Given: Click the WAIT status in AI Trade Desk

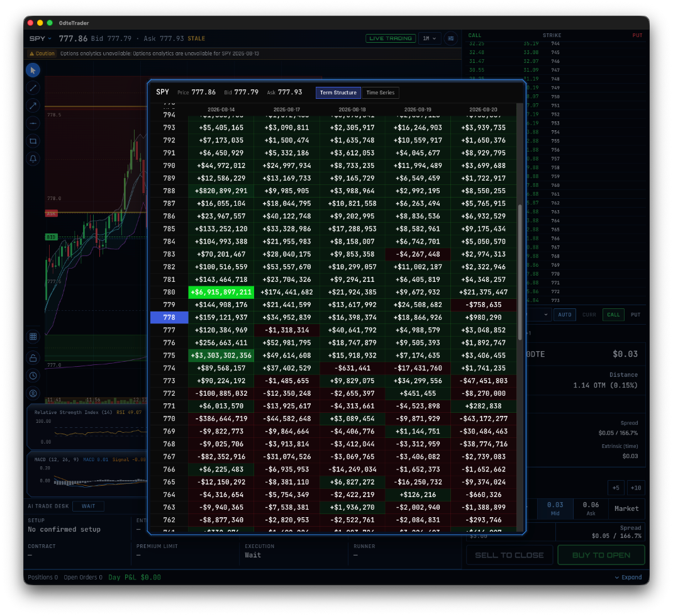Looking at the screenshot, I should (89, 507).
